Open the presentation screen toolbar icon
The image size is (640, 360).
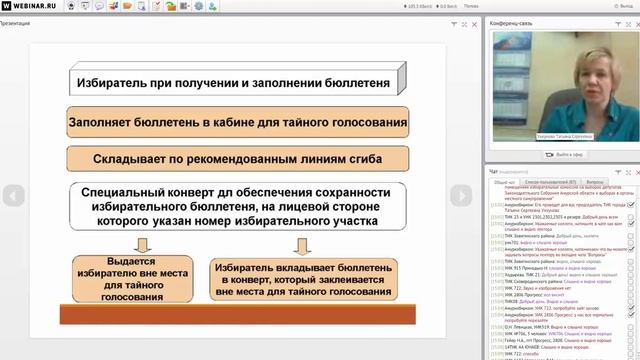(85, 6)
